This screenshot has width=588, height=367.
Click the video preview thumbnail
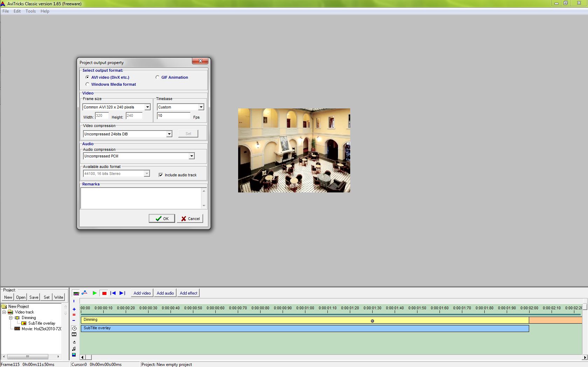[294, 150]
